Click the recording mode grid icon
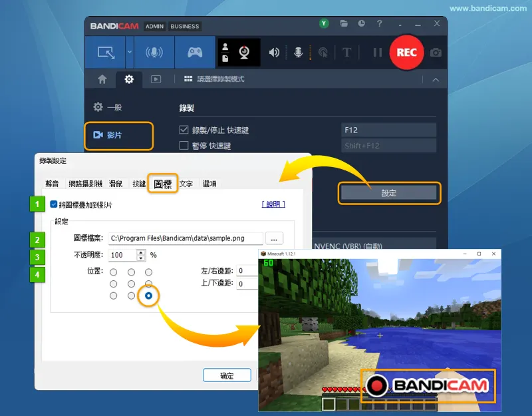 (188, 79)
